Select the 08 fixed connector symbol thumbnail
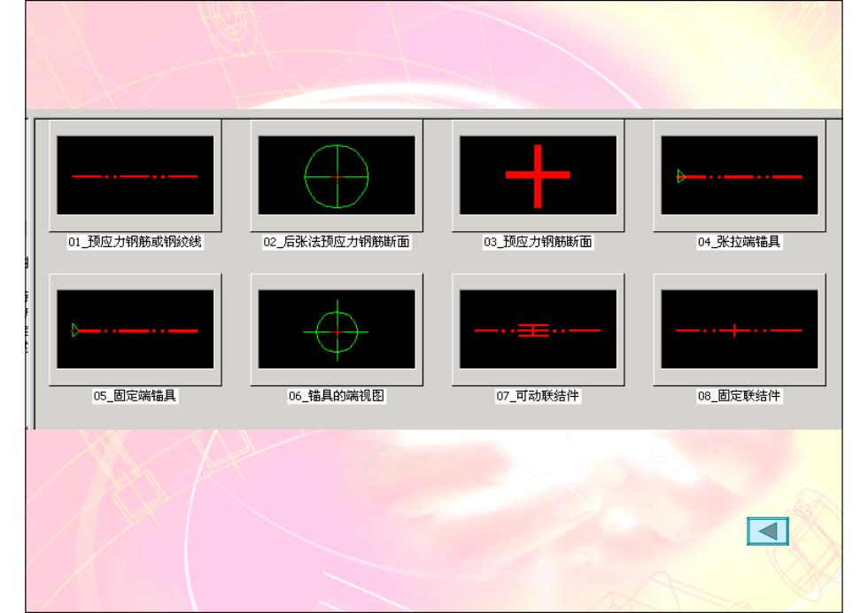The height and width of the screenshot is (613, 868). [740, 329]
